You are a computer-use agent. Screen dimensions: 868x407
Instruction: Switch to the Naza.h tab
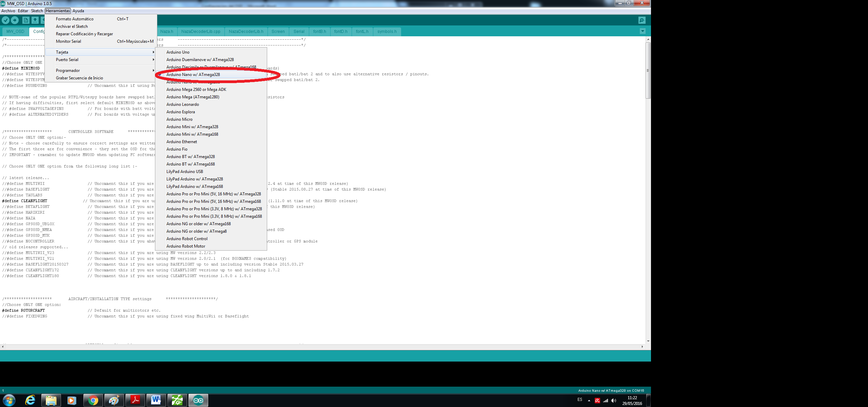[x=166, y=32]
